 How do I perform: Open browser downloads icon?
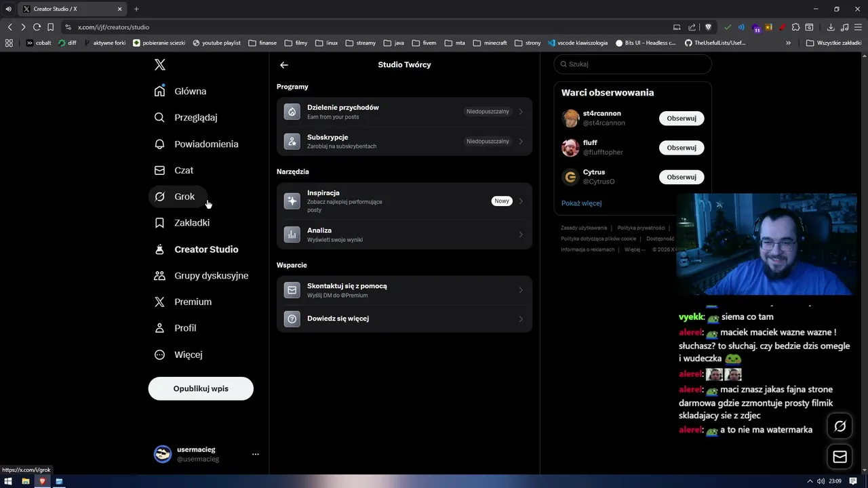click(831, 27)
